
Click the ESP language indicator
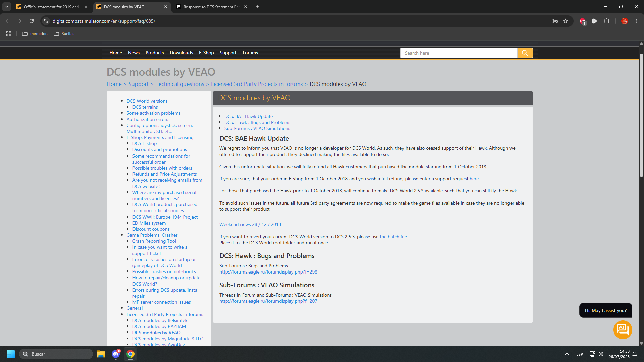pyautogui.click(x=579, y=354)
